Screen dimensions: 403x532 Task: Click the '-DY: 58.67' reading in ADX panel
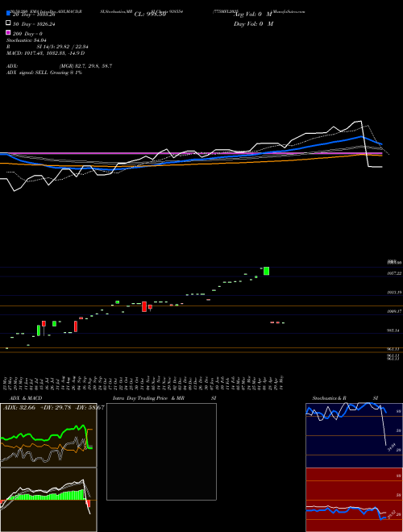pos(91,408)
